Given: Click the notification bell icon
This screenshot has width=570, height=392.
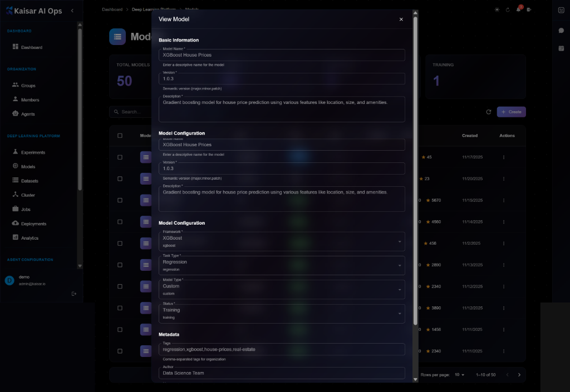Looking at the screenshot, I should [518, 9].
